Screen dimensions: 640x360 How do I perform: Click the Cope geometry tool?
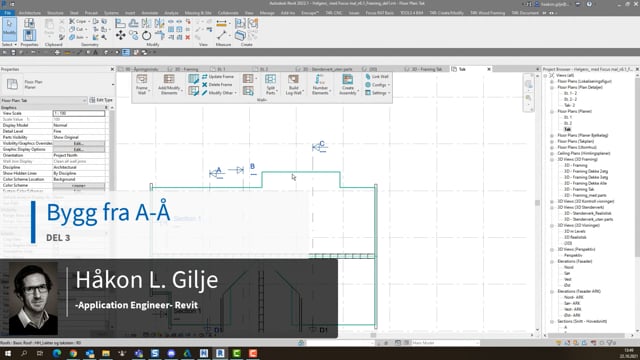[78, 21]
